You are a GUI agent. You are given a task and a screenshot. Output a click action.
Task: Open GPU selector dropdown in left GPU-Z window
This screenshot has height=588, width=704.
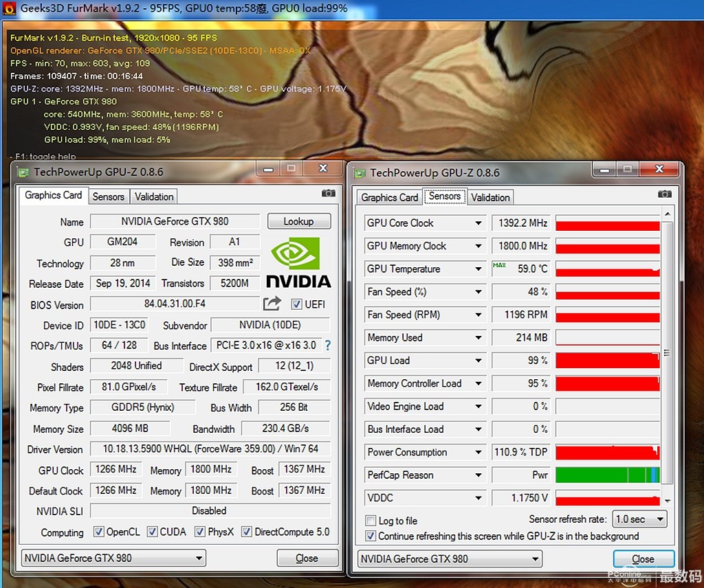coord(113,558)
